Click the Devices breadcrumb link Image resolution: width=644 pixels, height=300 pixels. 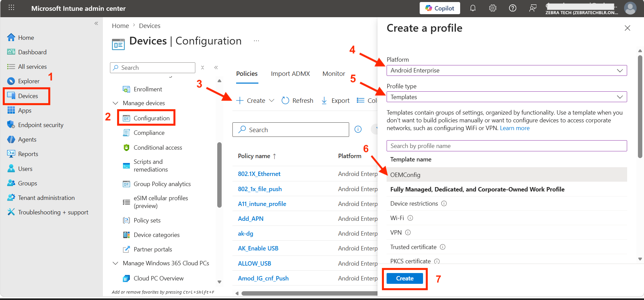(x=149, y=26)
